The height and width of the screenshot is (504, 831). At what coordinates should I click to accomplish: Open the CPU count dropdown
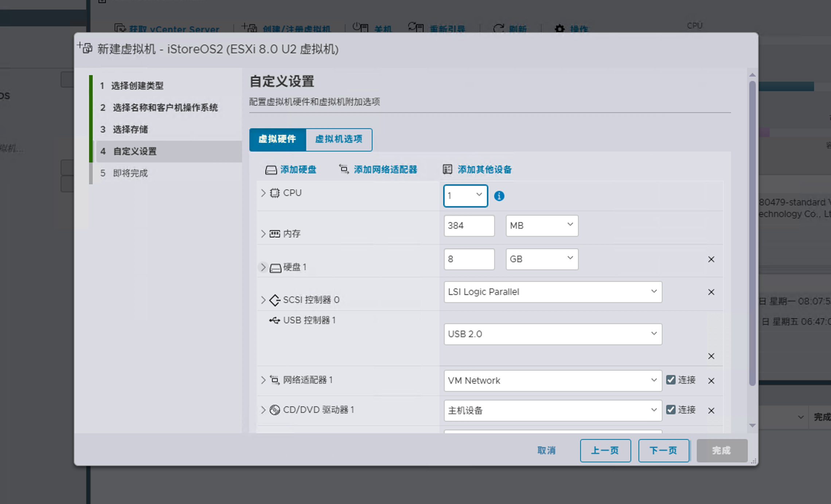tap(465, 196)
